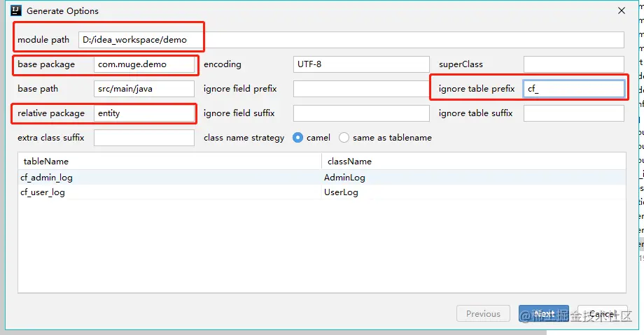Viewport: 644px width, 335px height.
Task: Close the Generate Options dialog
Action: (622, 10)
